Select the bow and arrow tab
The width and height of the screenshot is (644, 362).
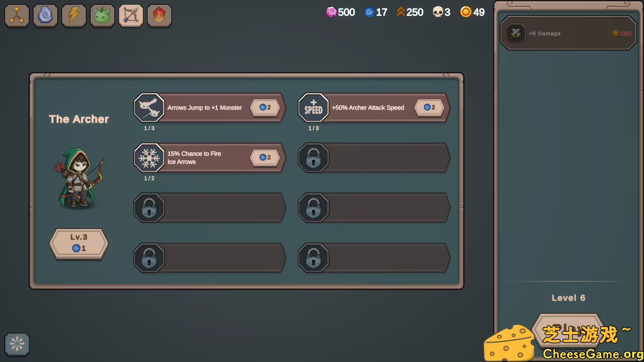(131, 15)
